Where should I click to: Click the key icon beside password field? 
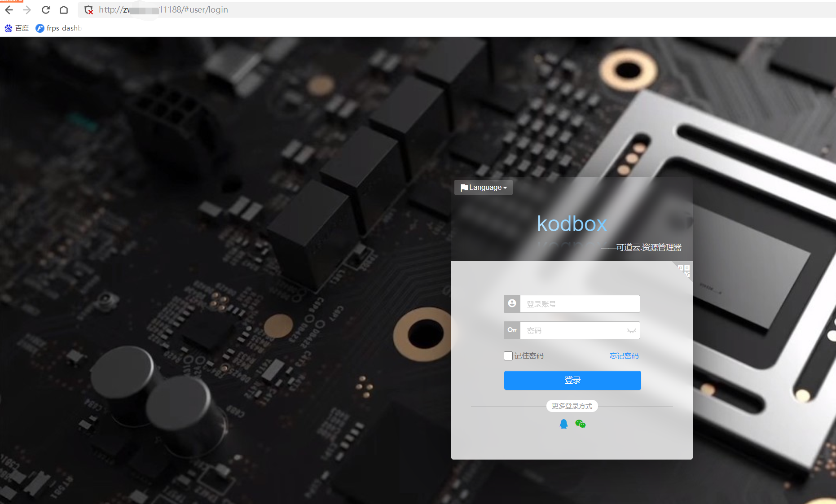[x=512, y=330]
